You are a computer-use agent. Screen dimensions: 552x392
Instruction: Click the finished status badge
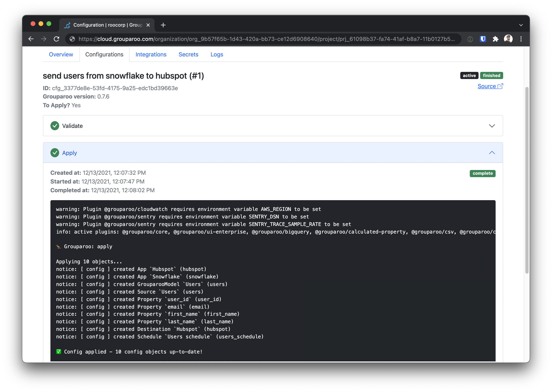tap(491, 75)
